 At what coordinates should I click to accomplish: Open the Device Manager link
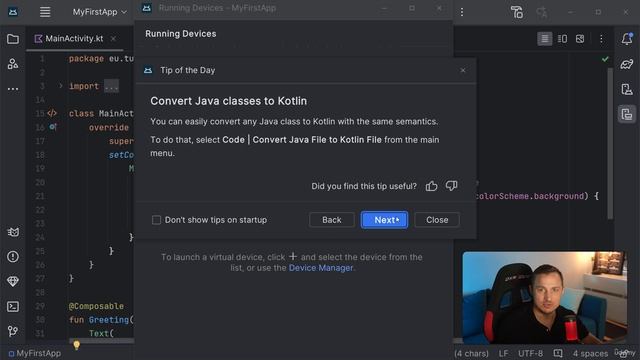point(321,268)
